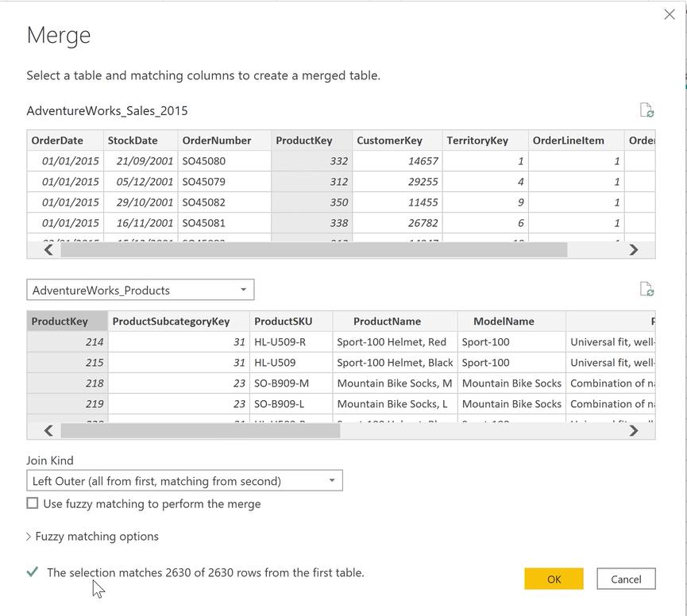Refresh the AdventureWorks_Sales_2015 preview
687x616 pixels.
[648, 109]
